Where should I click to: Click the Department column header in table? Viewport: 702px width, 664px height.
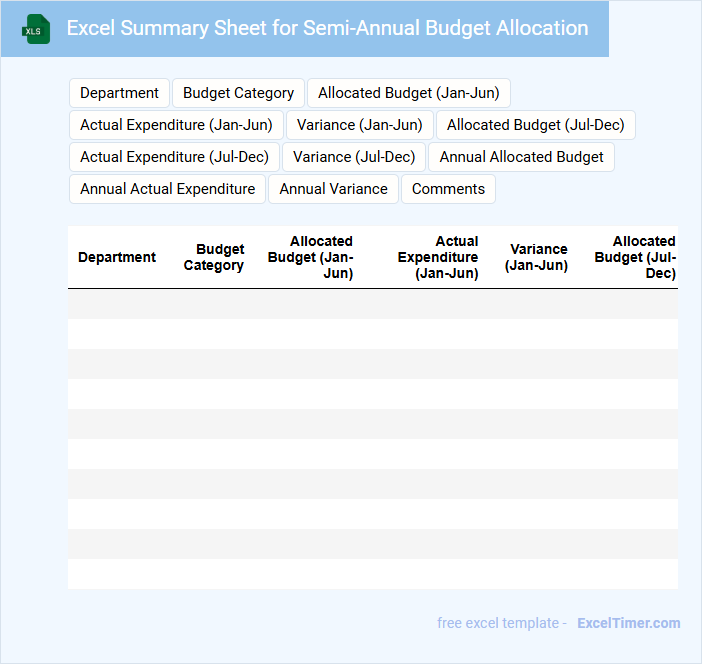117,257
